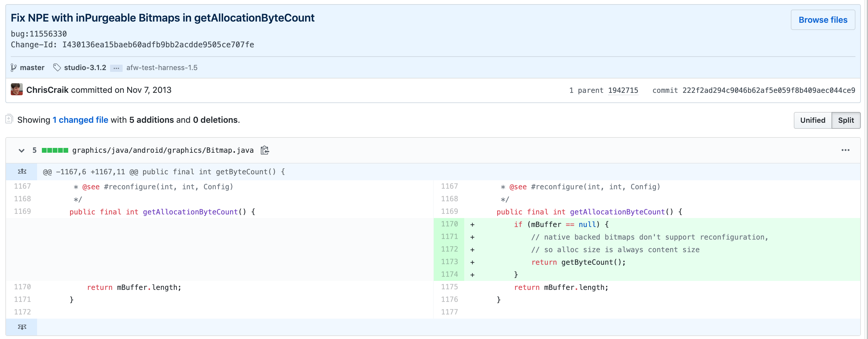Expand the hidden lines above the diff hunk
868x339 pixels.
(x=22, y=172)
